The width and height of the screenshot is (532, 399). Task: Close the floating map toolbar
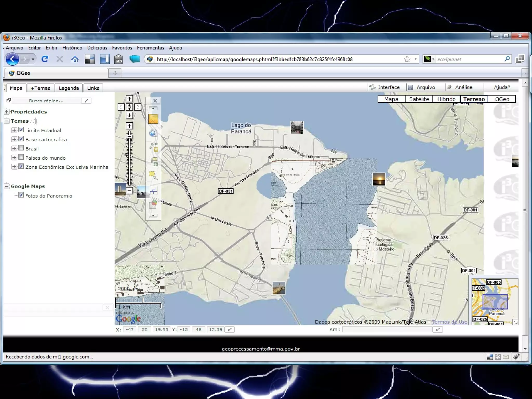click(x=155, y=101)
